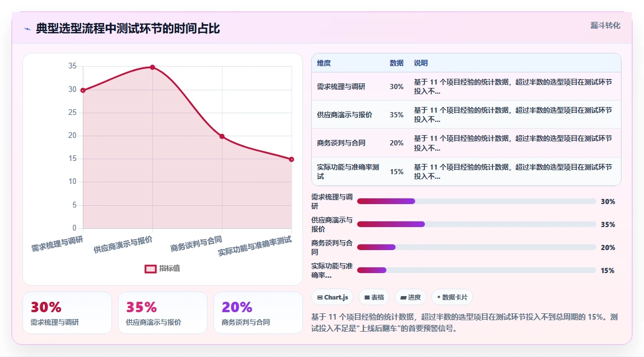Click the 35% label beside progress bar
Viewport: 644px width, 357px height.
click(608, 225)
